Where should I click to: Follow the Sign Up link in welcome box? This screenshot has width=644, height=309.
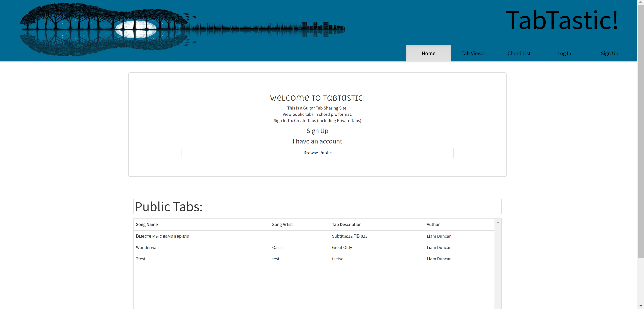point(317,131)
